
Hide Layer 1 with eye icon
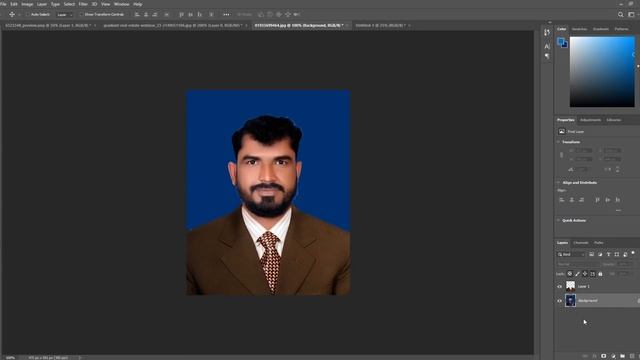[560, 287]
